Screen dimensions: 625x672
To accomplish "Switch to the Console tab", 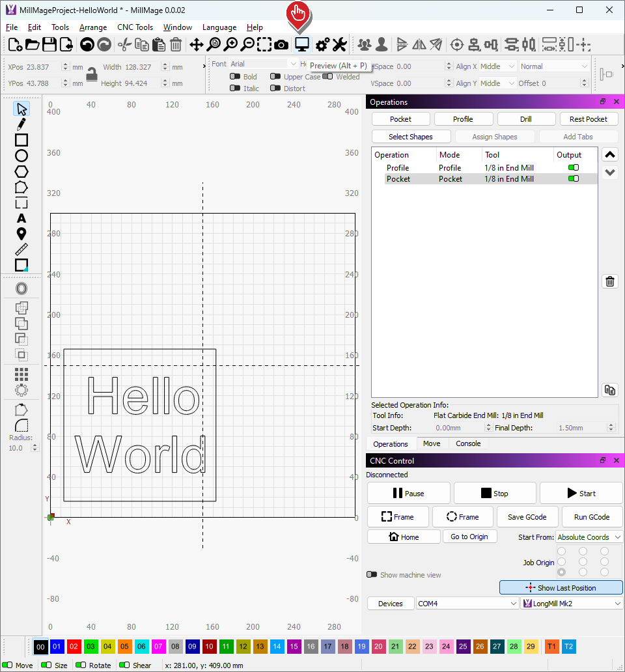I will pyautogui.click(x=468, y=443).
